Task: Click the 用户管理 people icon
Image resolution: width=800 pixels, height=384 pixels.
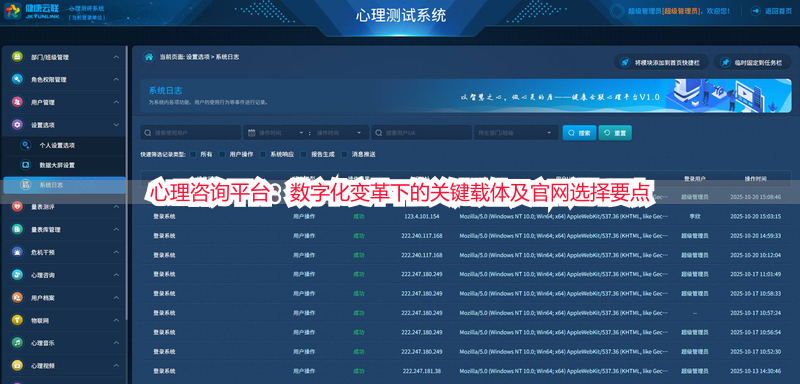Action: tap(17, 102)
